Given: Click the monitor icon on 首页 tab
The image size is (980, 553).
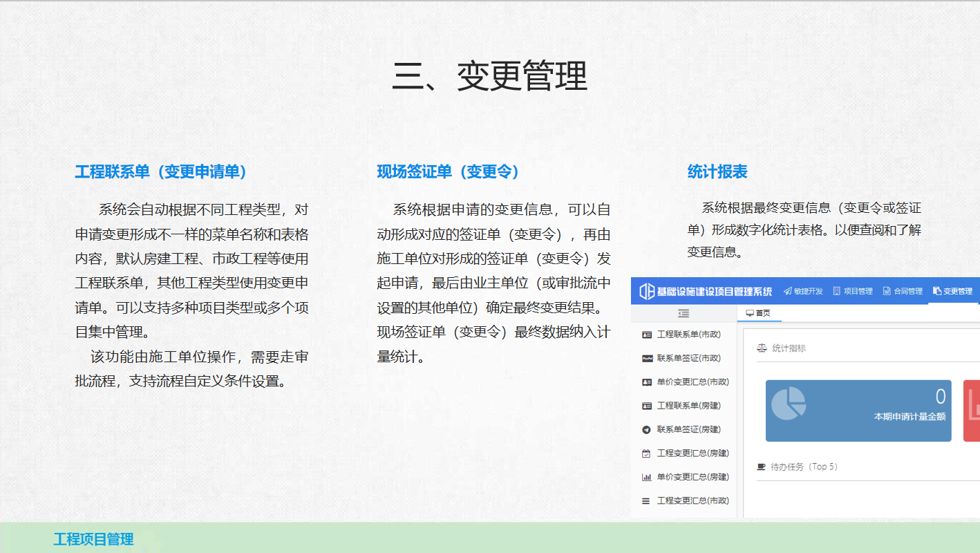Looking at the screenshot, I should pos(749,313).
